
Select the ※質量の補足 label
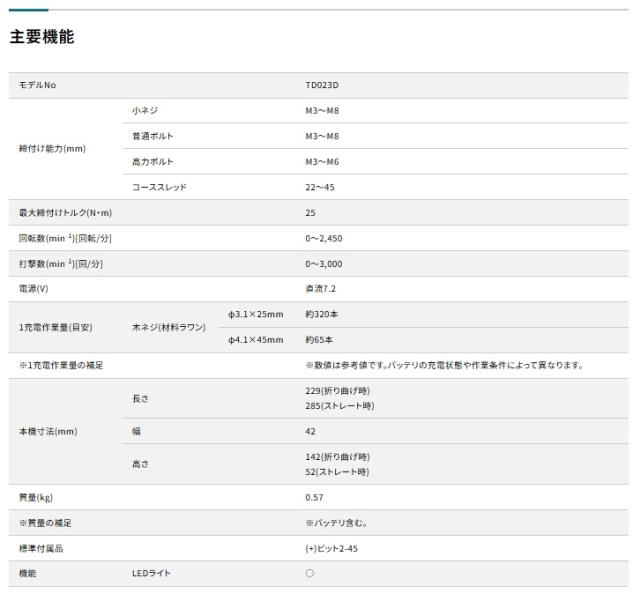tap(45, 523)
